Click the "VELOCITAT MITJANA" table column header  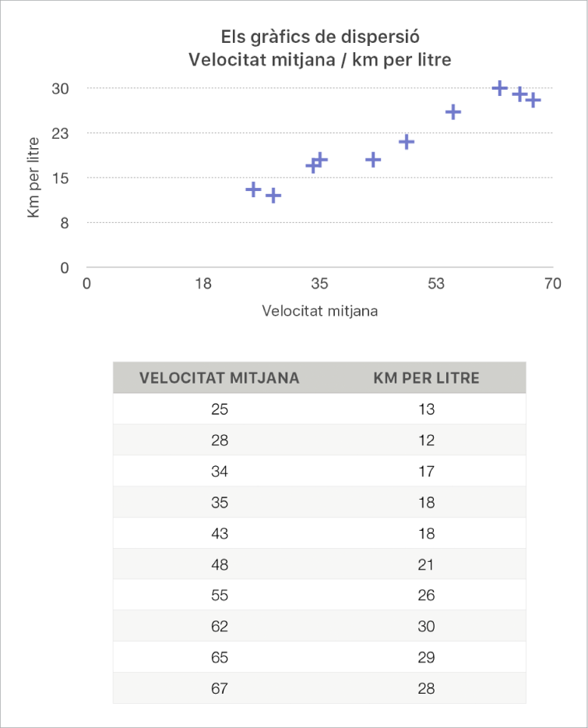(x=220, y=378)
